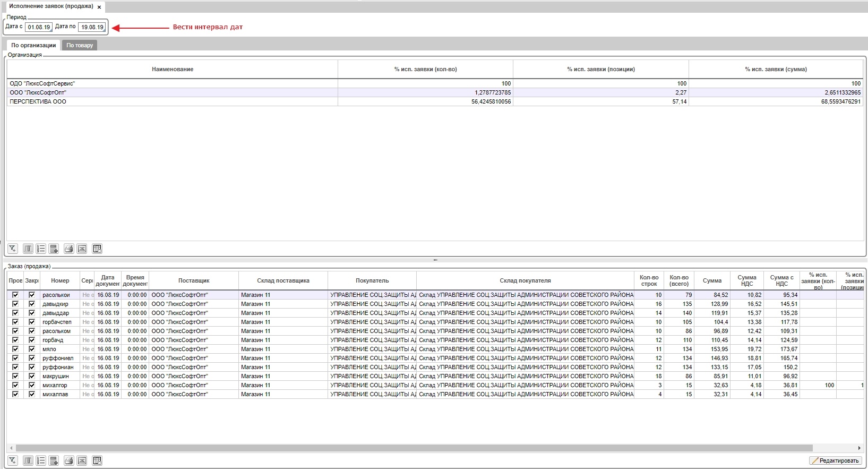Click the splitter handle between Организация and Заказ panels
This screenshot has height=469, width=868.
(x=435, y=260)
